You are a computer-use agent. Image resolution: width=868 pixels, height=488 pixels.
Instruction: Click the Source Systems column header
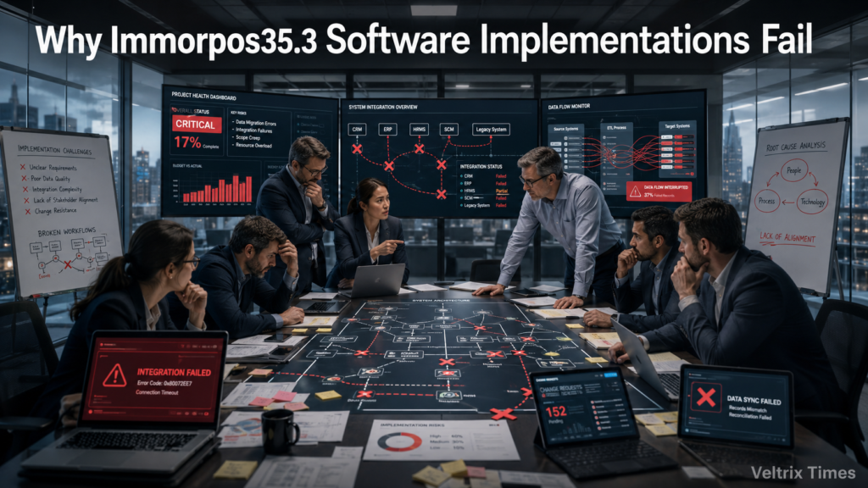565,129
